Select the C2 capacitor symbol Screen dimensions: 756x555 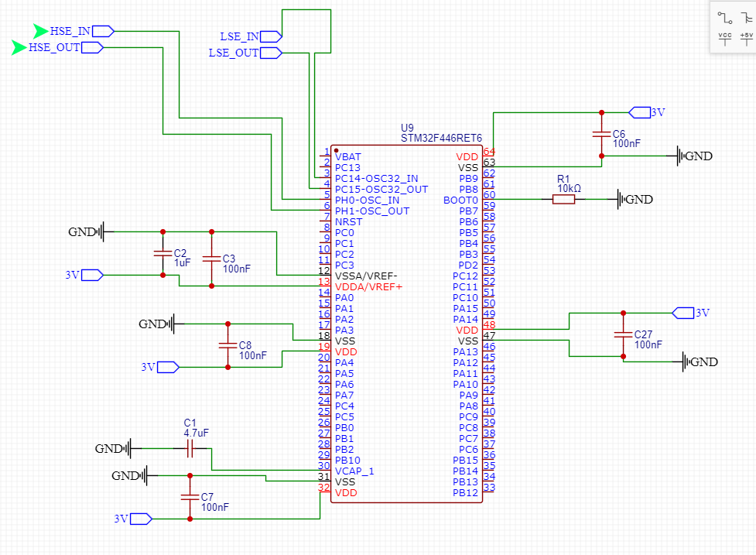click(163, 253)
